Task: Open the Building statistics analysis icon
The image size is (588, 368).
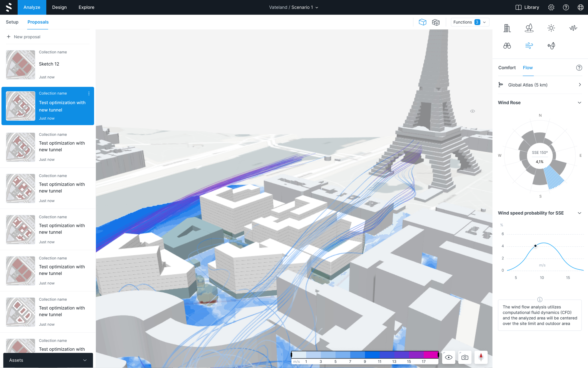Action: point(507,28)
